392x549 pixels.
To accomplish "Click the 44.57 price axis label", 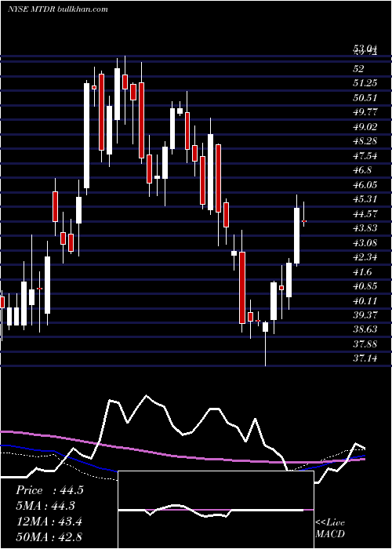I will click(x=365, y=214).
